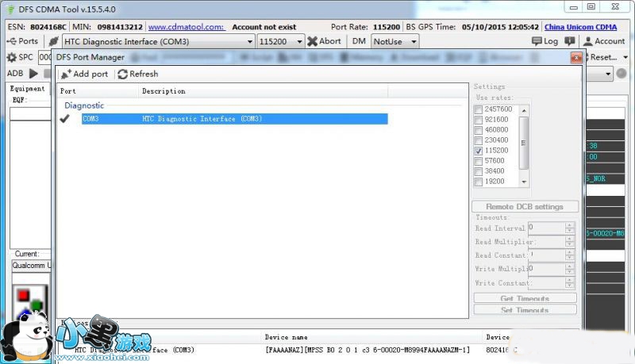Click the checkmark beside COM3

[x=65, y=118]
